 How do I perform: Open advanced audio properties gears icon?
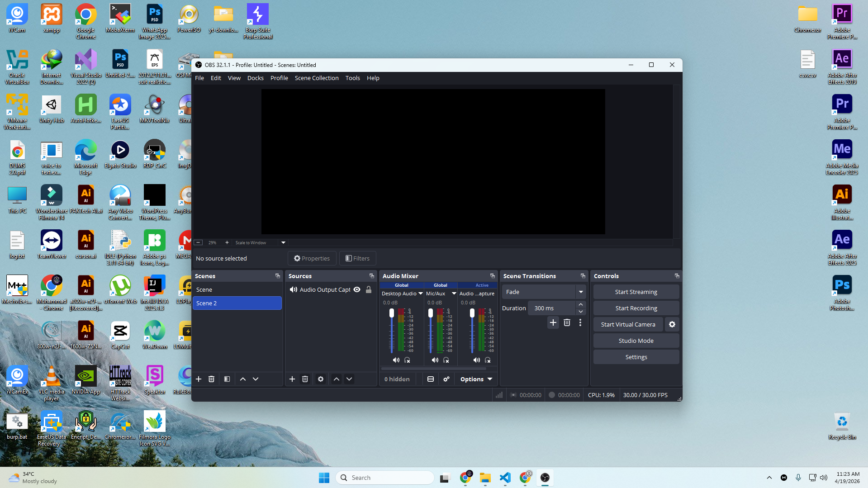point(446,379)
